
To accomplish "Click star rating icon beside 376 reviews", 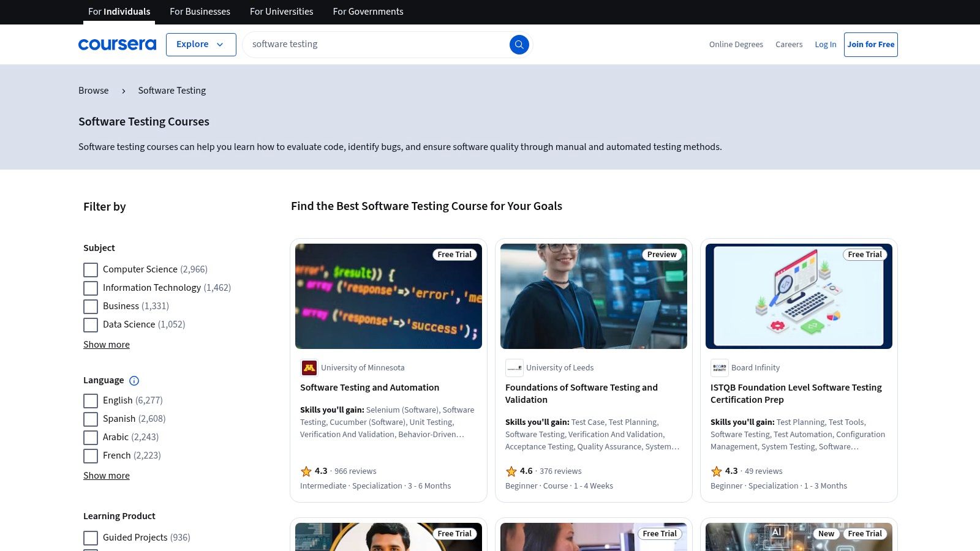I will (x=511, y=471).
